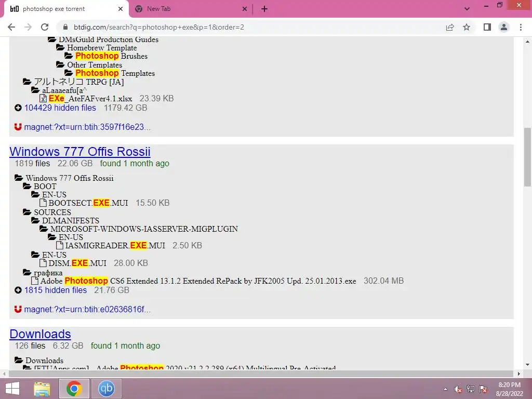Click plus icon beside 104429 hidden files
Image resolution: width=532 pixels, height=399 pixels.
click(18, 108)
